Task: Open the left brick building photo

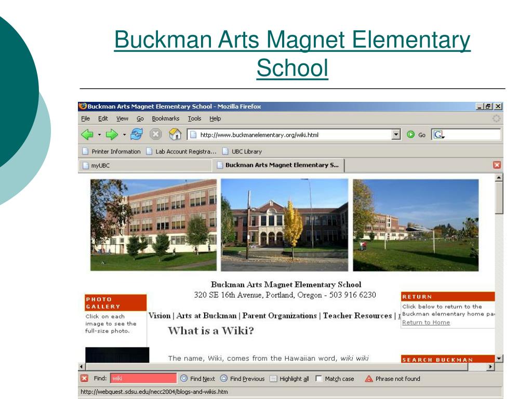Action: point(153,225)
